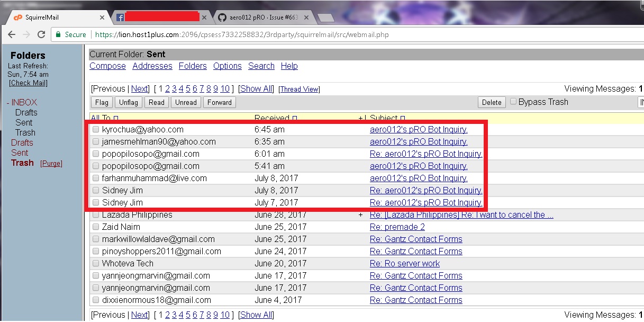The height and width of the screenshot is (322, 644).
Task: Open the Drafts subfolder under INBOX
Action: [x=26, y=112]
